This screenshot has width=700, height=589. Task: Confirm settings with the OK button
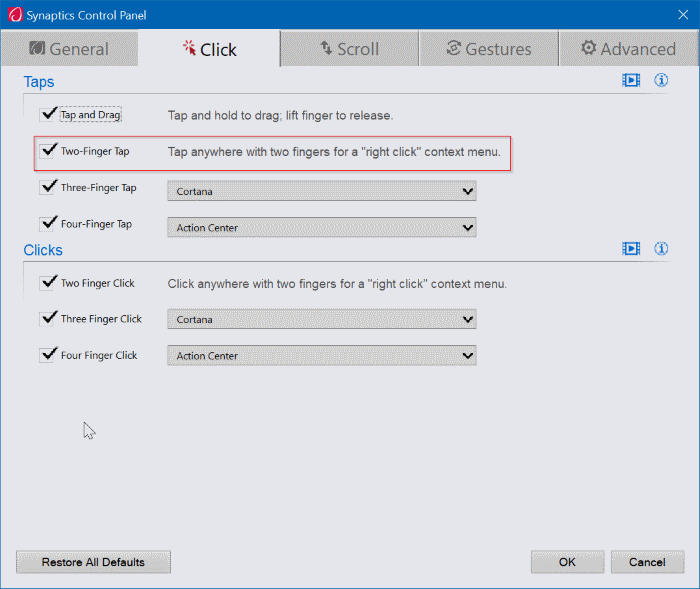pos(567,562)
